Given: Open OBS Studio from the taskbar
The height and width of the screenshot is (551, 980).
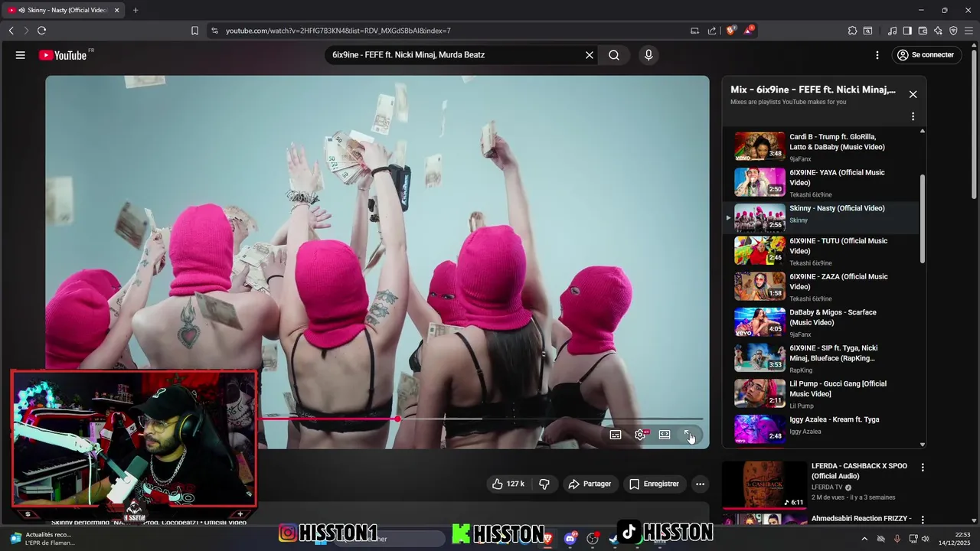Looking at the screenshot, I should 593,538.
